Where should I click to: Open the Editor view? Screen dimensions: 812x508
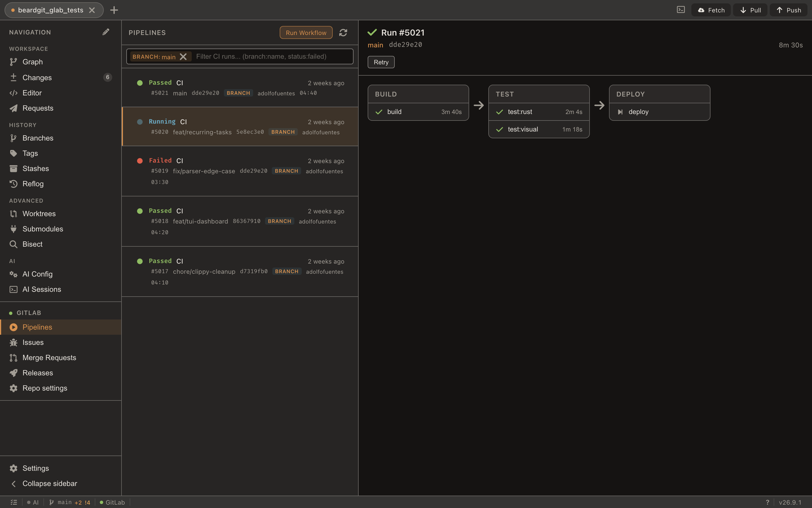61,93
